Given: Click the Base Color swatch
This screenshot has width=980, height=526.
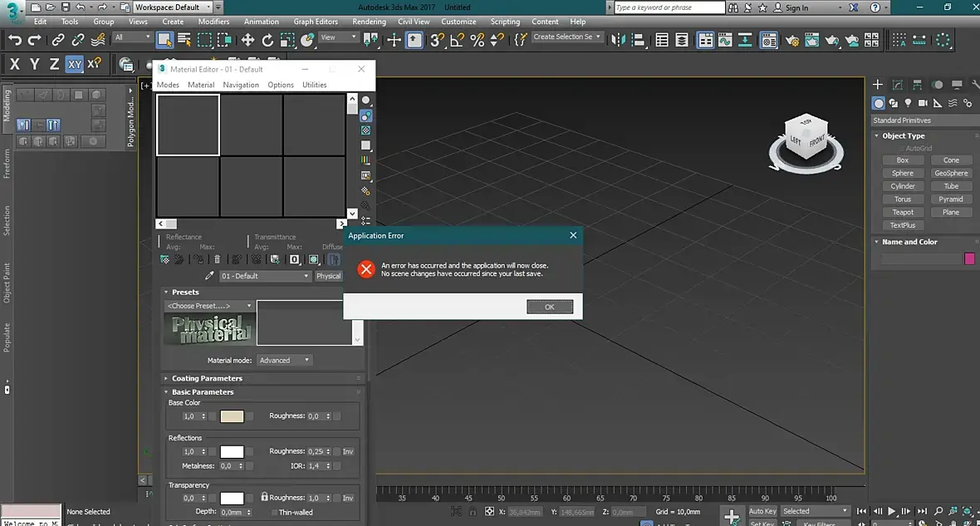Looking at the screenshot, I should [x=232, y=416].
